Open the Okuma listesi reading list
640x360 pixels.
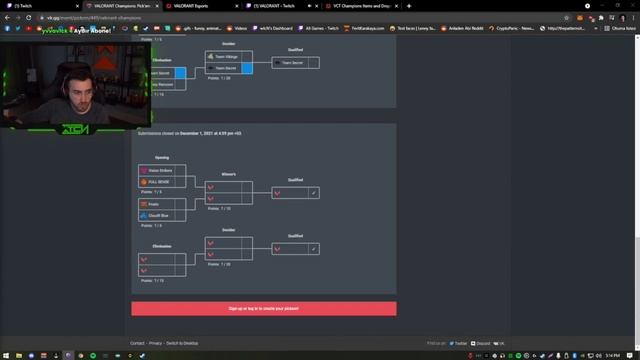tap(620, 28)
